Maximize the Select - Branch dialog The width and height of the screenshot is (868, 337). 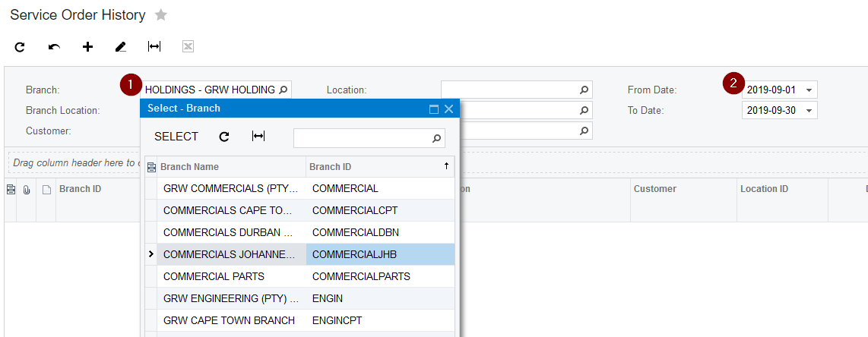click(434, 109)
